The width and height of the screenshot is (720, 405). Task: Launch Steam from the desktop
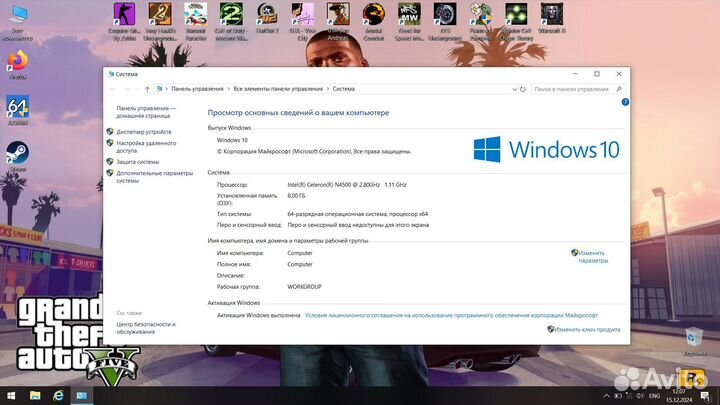tap(18, 156)
